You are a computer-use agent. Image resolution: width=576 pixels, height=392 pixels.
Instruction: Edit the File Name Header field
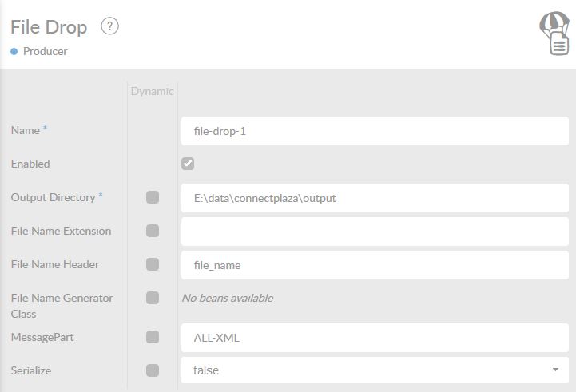[375, 265]
